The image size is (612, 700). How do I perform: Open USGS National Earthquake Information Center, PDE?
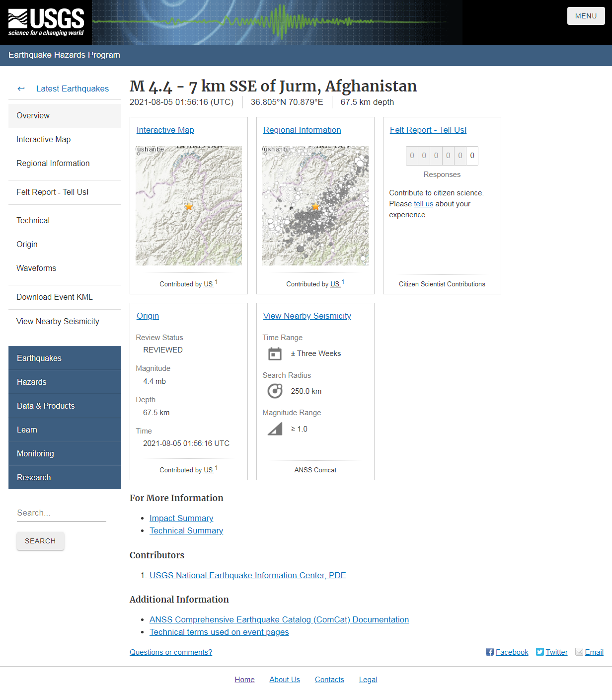[x=248, y=575]
